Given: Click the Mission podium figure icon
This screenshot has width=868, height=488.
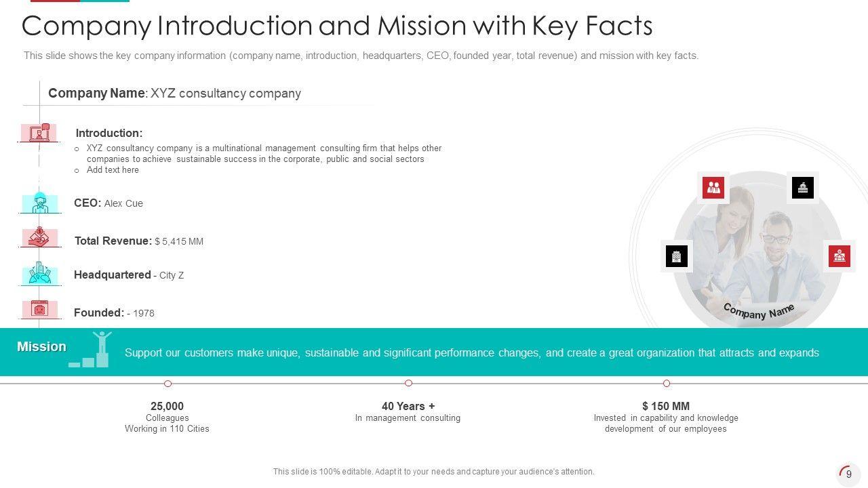Looking at the screenshot, I should 91,350.
